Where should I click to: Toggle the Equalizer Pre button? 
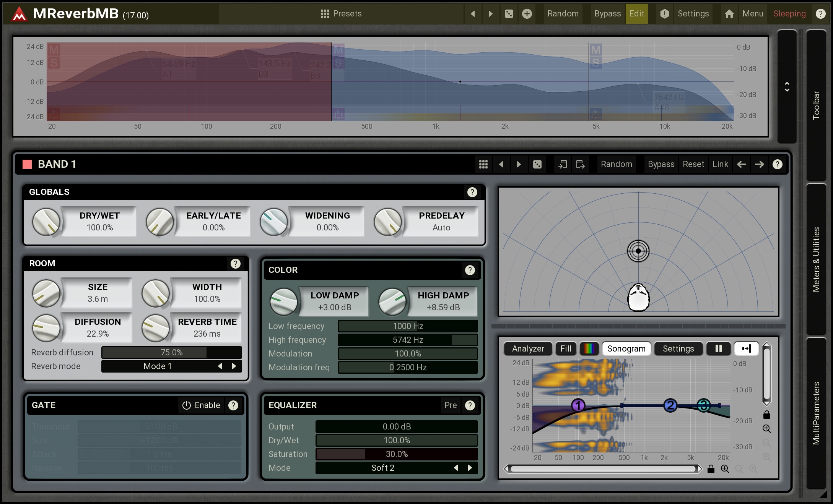pos(450,405)
